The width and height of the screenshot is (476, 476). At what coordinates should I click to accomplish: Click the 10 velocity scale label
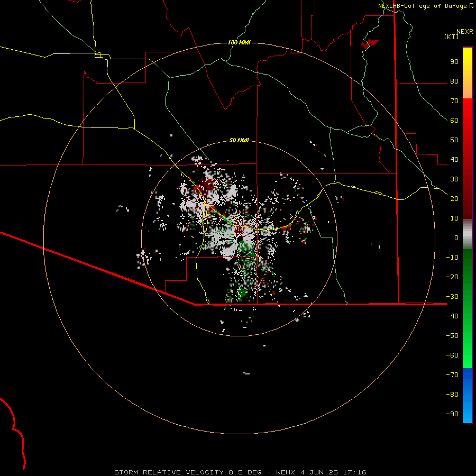[454, 218]
